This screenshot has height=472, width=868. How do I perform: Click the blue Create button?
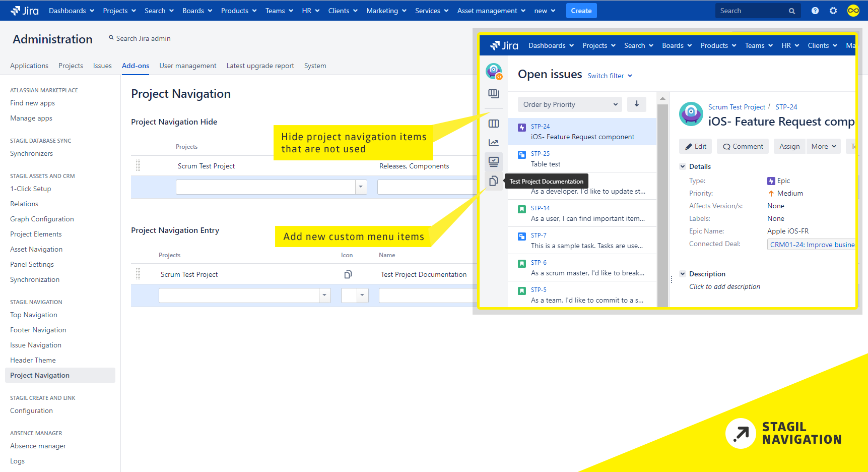point(581,11)
